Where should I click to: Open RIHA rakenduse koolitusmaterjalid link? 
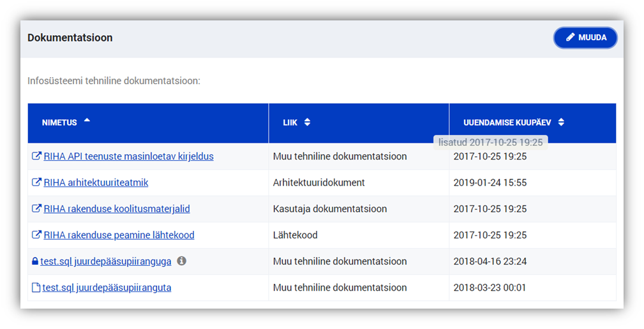click(117, 208)
